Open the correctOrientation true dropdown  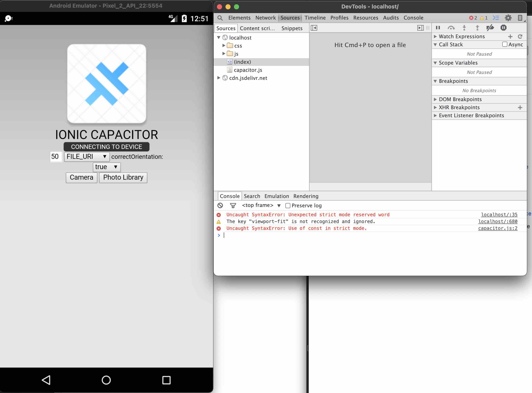click(x=107, y=167)
